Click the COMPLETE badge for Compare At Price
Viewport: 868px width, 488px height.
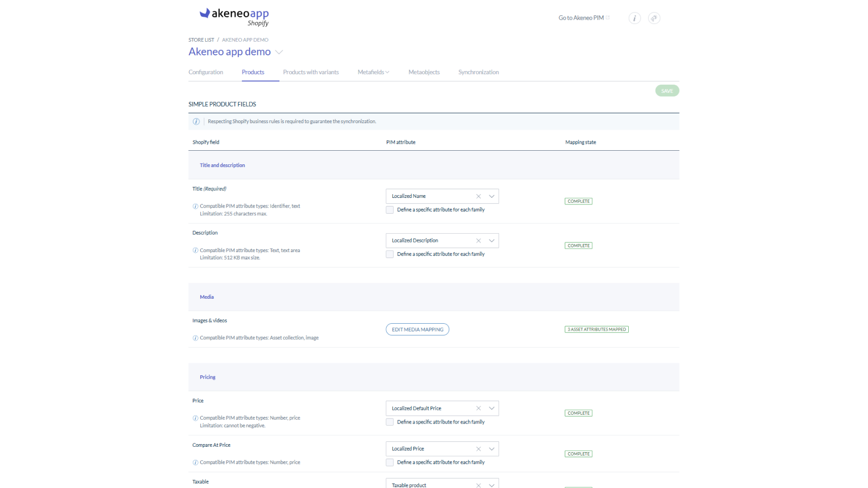(578, 454)
